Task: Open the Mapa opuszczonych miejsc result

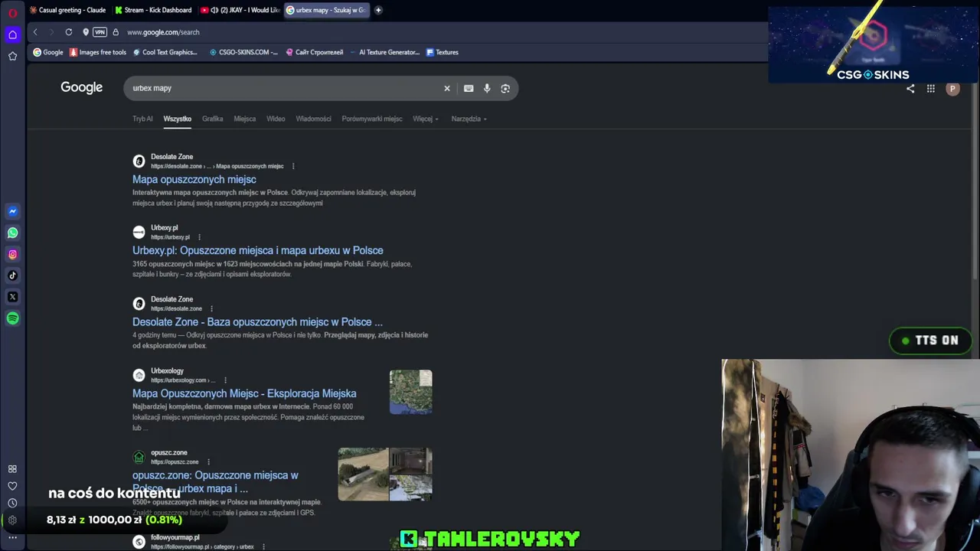Action: point(194,179)
